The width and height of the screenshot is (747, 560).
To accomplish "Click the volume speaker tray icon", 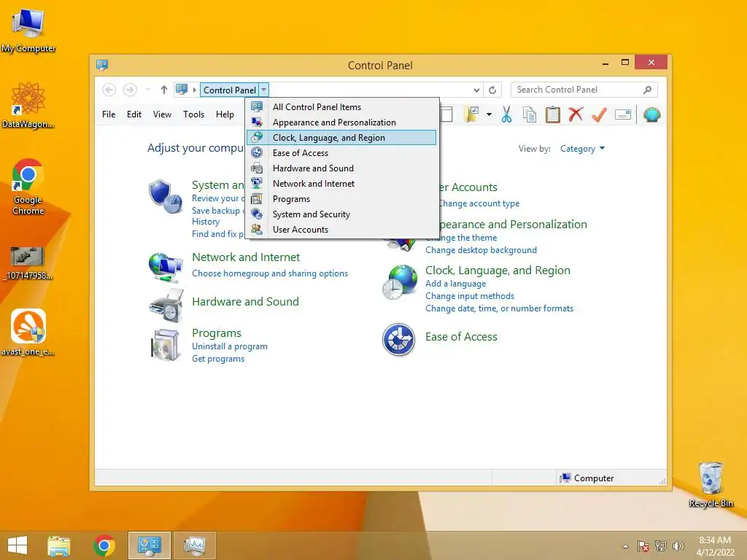I will pos(678,545).
